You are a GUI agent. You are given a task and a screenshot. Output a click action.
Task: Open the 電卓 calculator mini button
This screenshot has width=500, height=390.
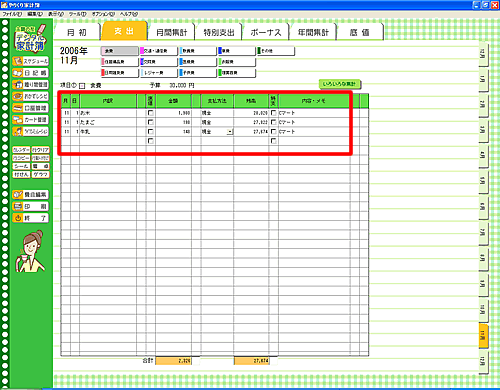[x=41, y=166]
